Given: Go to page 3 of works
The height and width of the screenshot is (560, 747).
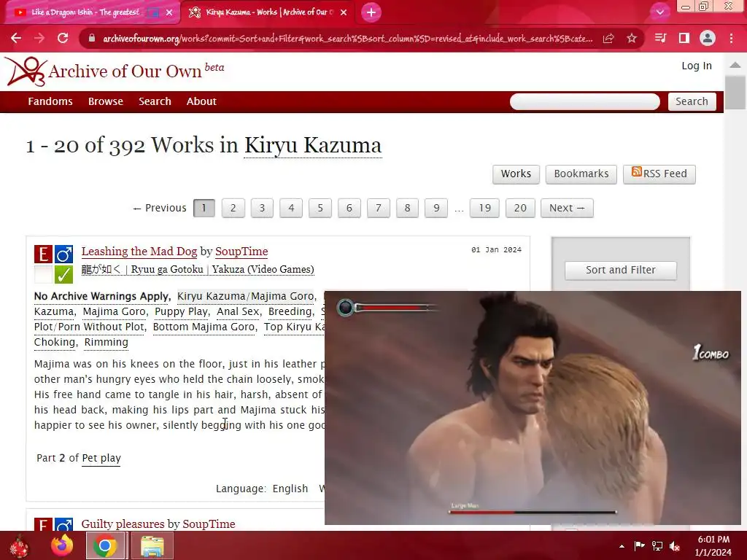Looking at the screenshot, I should (x=262, y=208).
